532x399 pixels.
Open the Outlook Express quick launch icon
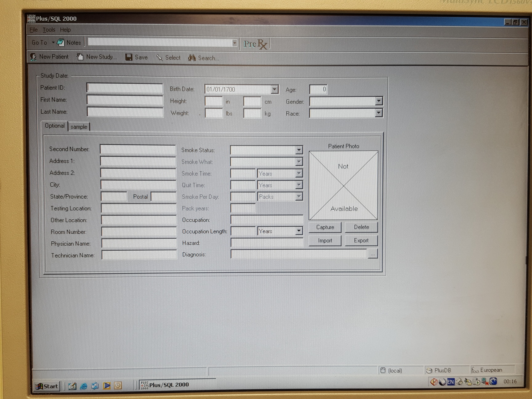95,386
